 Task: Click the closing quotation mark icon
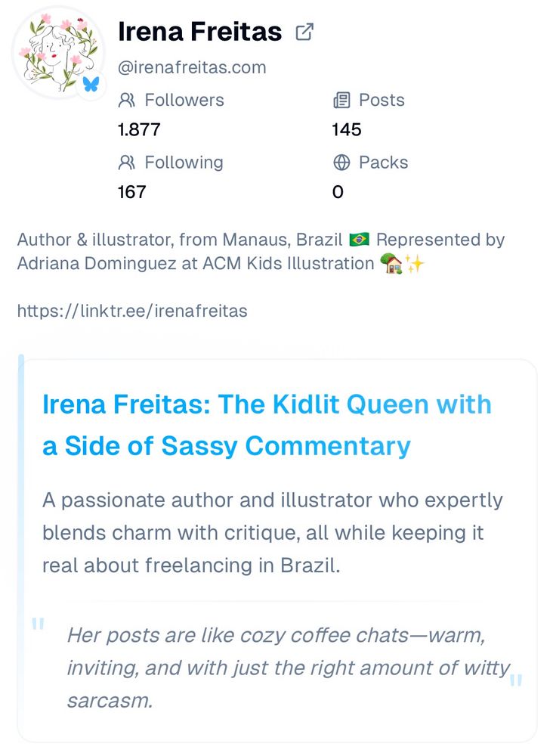(517, 682)
